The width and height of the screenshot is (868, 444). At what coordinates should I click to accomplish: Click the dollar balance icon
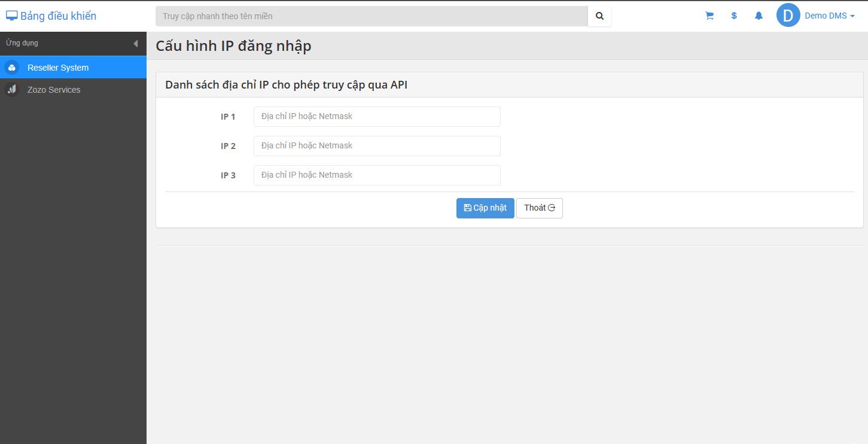coord(734,16)
